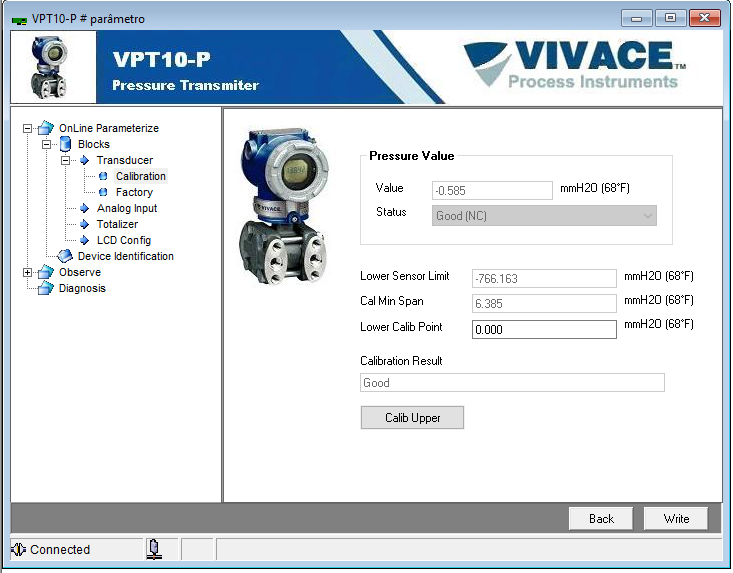The width and height of the screenshot is (733, 573).
Task: Open the Status dropdown showing Good (NC)
Action: 544,216
